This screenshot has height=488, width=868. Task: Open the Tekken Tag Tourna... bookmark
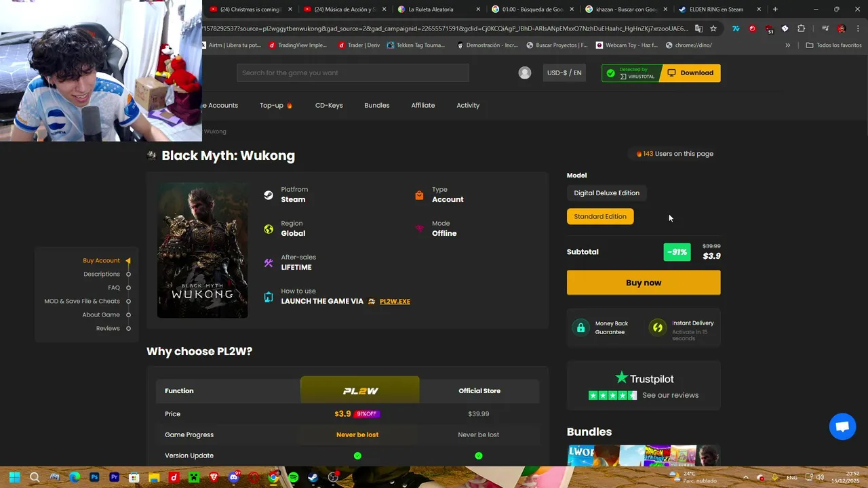(416, 45)
